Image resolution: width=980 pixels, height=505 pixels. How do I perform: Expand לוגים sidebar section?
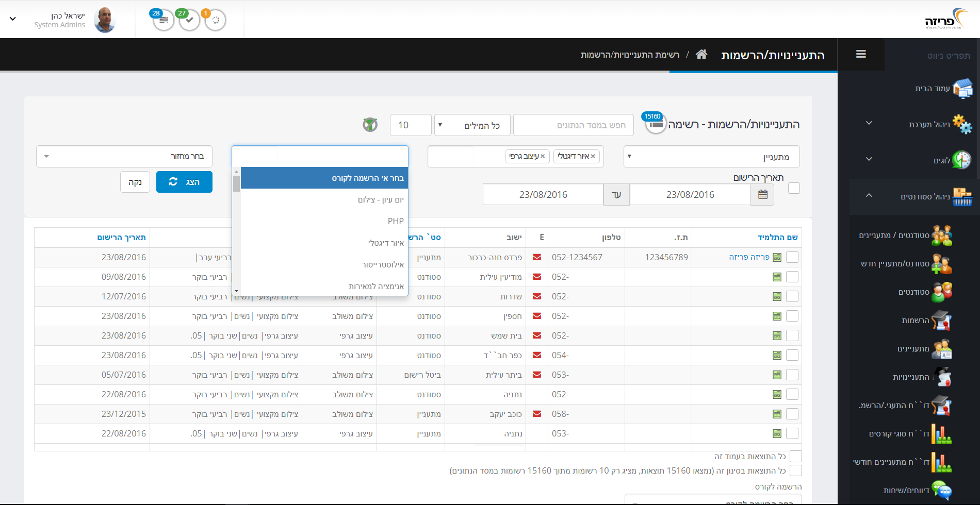pos(869,159)
